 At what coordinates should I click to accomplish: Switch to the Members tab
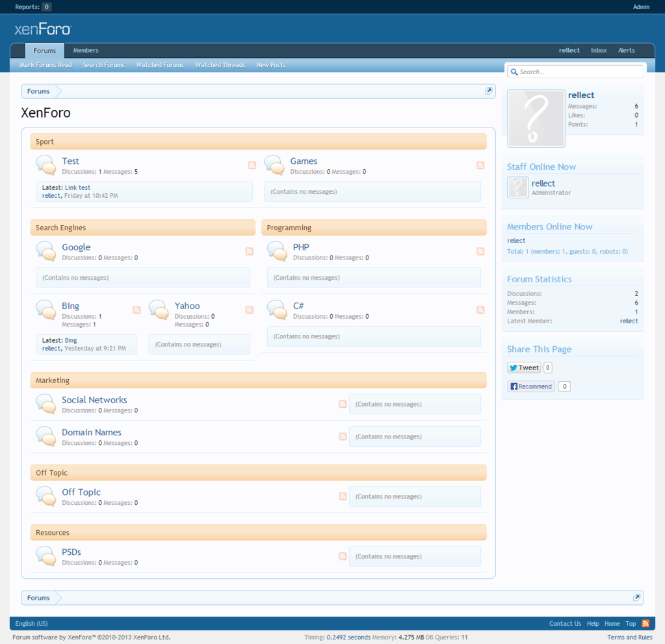(86, 50)
